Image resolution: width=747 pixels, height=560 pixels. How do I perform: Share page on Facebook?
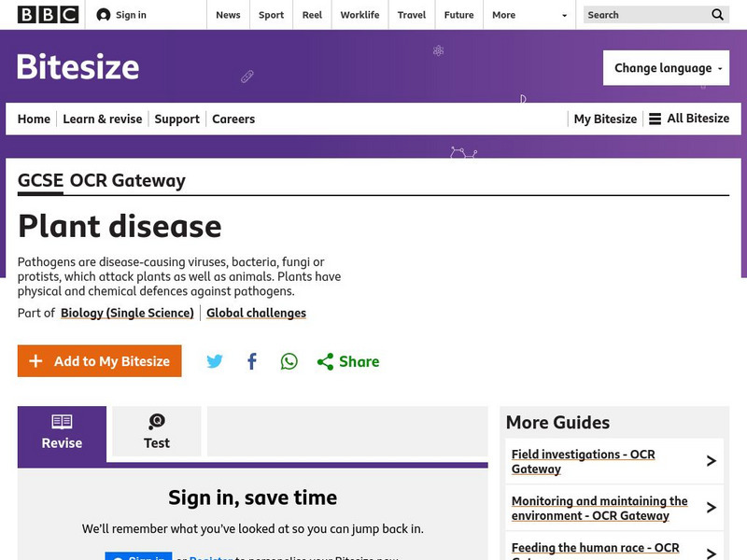[x=252, y=361]
